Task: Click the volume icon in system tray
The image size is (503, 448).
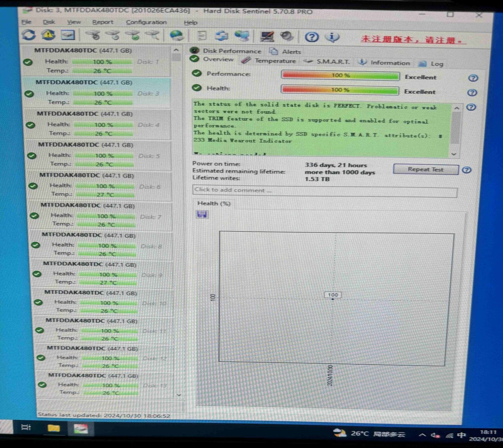Action: [435, 435]
